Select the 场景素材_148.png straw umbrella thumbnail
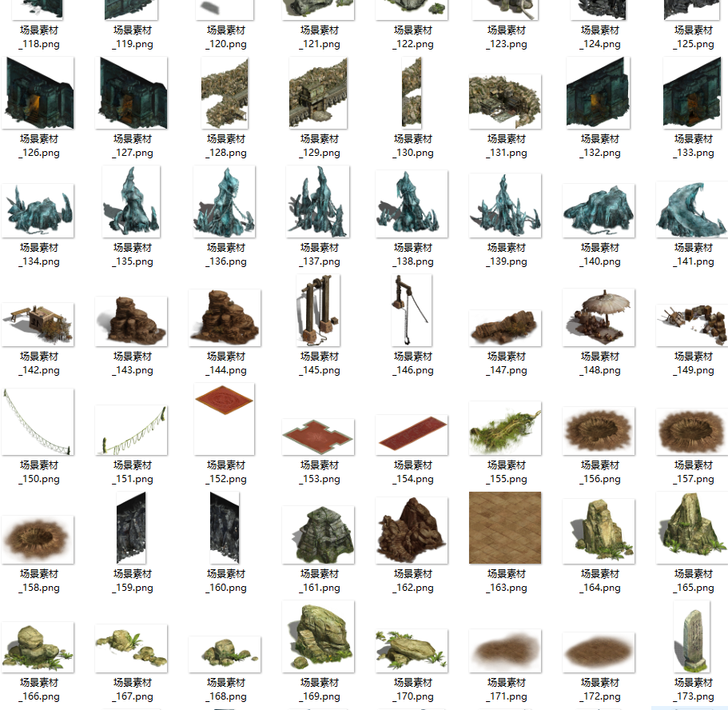 click(x=599, y=317)
